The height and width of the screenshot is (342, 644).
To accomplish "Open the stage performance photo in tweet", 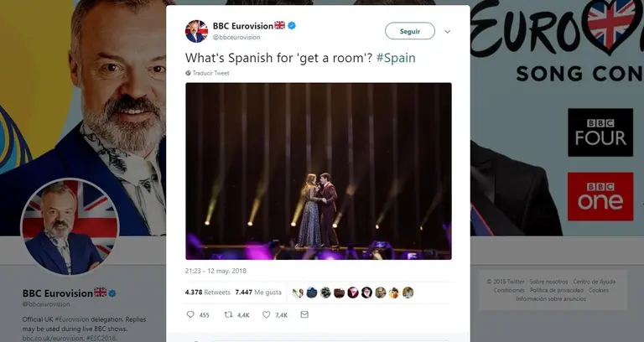I will 319,170.
